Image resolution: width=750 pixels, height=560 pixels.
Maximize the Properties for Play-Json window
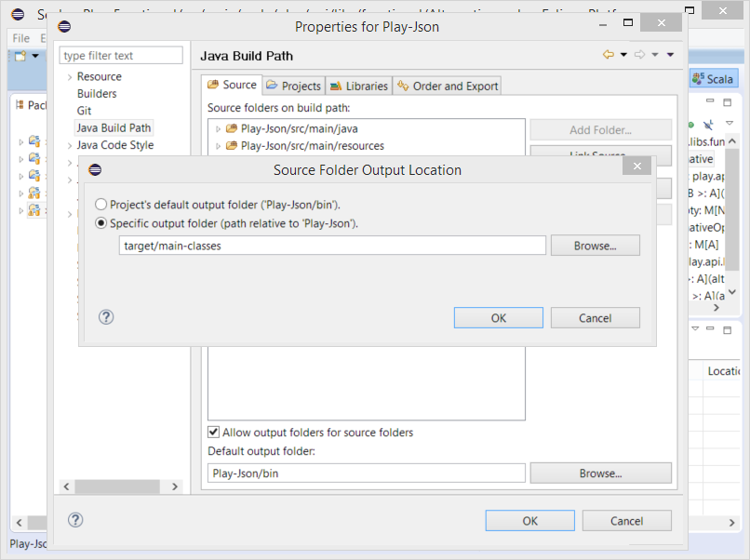pyautogui.click(x=628, y=22)
